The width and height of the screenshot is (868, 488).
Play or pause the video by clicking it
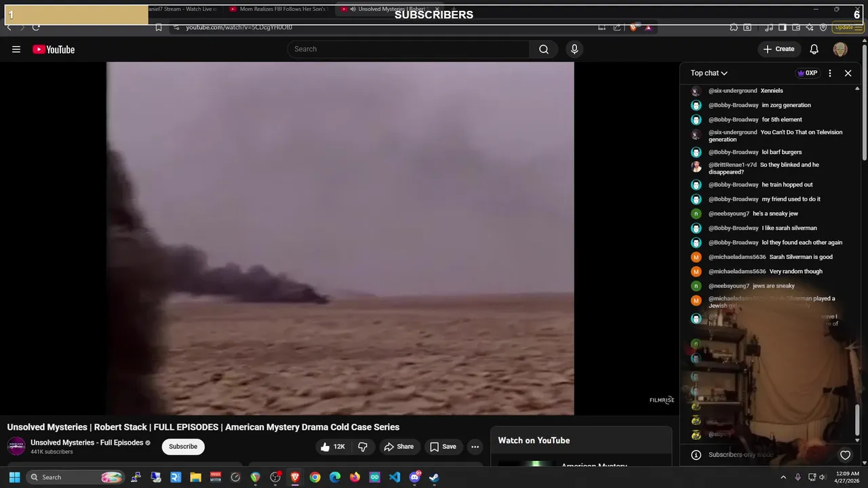340,238
